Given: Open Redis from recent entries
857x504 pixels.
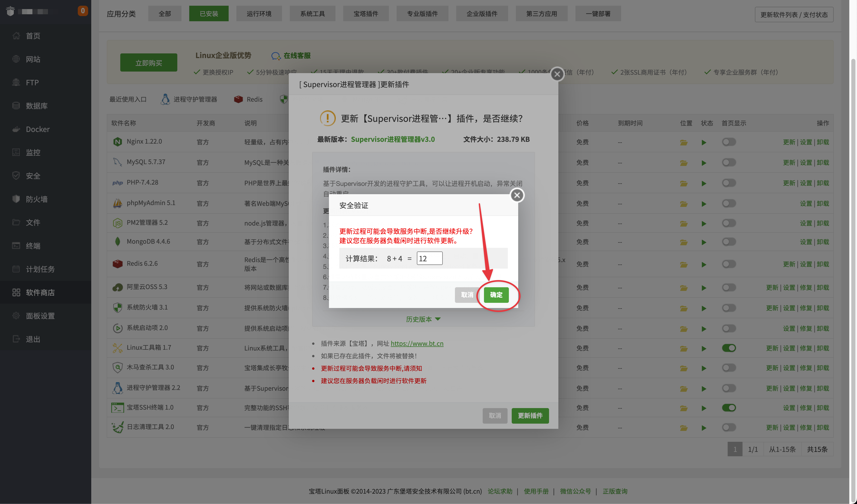Looking at the screenshot, I should tap(248, 99).
